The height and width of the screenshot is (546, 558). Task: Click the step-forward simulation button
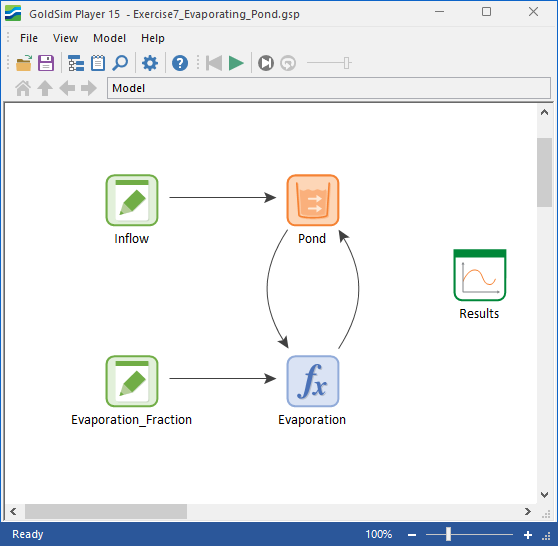coord(266,63)
